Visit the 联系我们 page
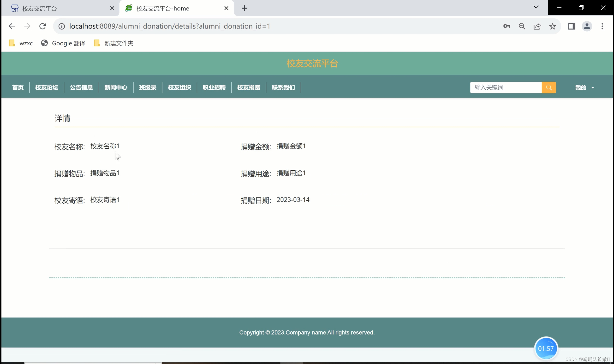 [x=283, y=87]
